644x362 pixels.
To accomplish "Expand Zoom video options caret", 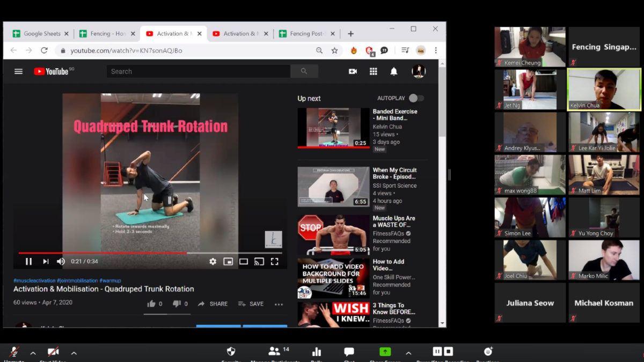I will 74,353.
